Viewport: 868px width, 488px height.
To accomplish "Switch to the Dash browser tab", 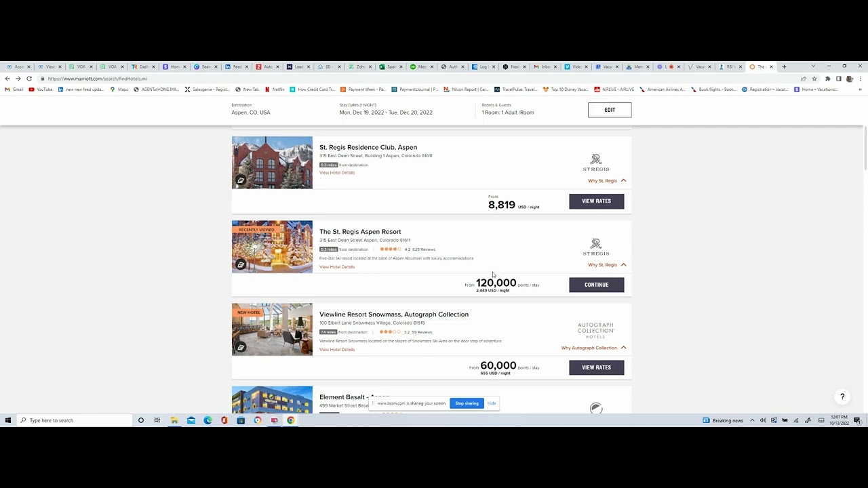I will point(144,66).
